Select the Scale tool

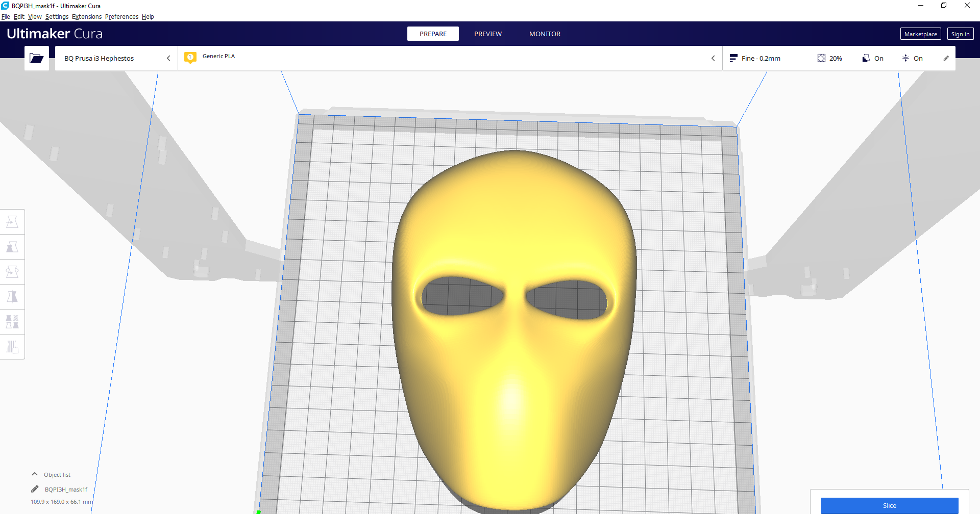click(12, 246)
